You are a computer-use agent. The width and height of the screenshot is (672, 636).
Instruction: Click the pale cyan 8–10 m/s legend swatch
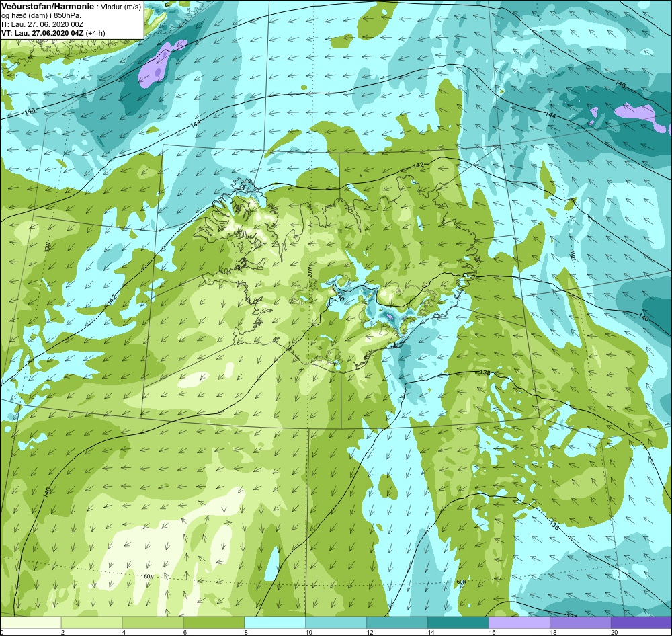[275, 622]
